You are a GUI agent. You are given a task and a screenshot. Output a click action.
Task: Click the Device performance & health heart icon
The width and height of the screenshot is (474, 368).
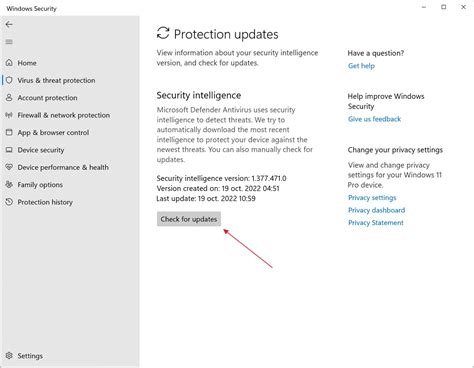pos(9,167)
